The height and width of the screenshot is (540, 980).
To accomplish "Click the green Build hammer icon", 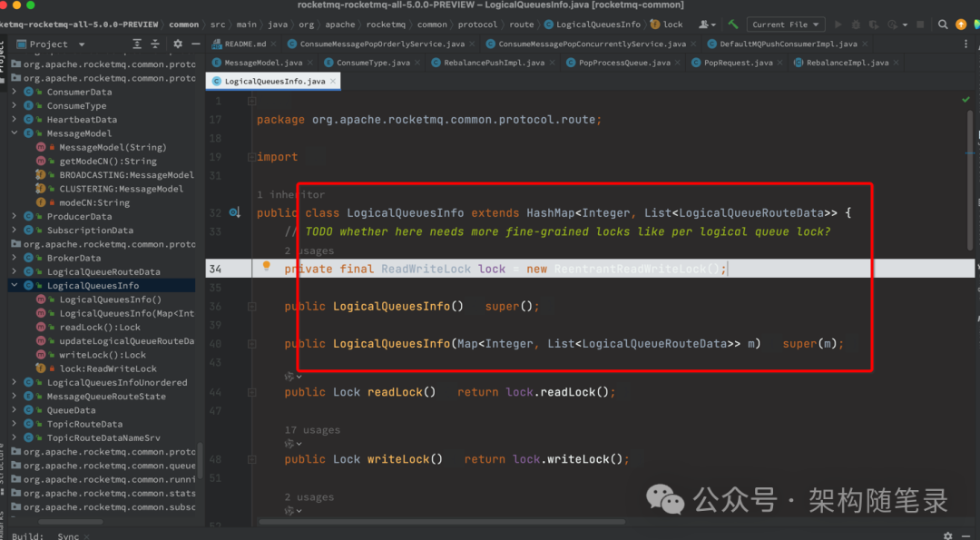I will (733, 25).
